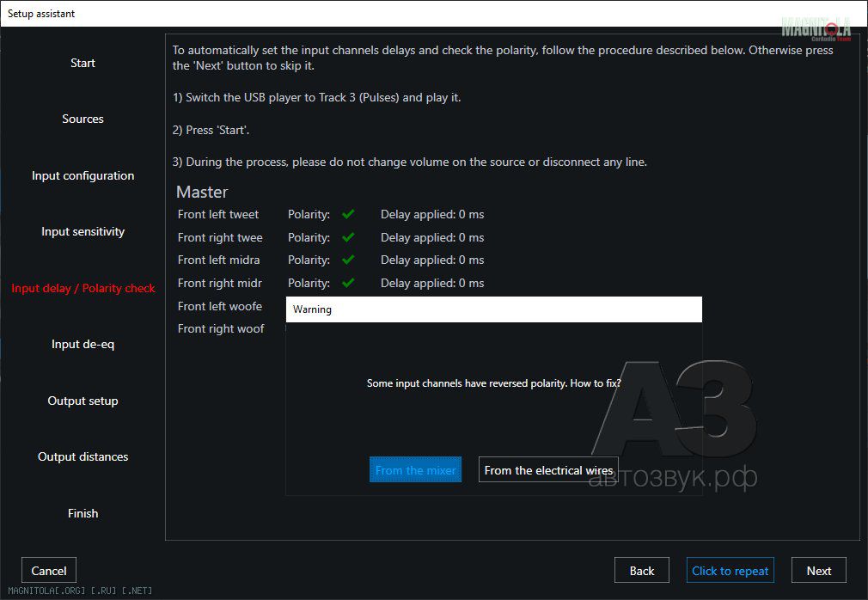Select the 'Front left woofe' channel label
868x600 pixels.
(220, 306)
